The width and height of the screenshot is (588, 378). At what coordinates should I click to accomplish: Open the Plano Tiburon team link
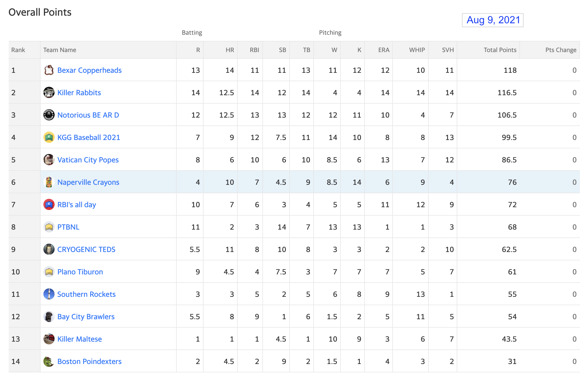[x=80, y=272]
